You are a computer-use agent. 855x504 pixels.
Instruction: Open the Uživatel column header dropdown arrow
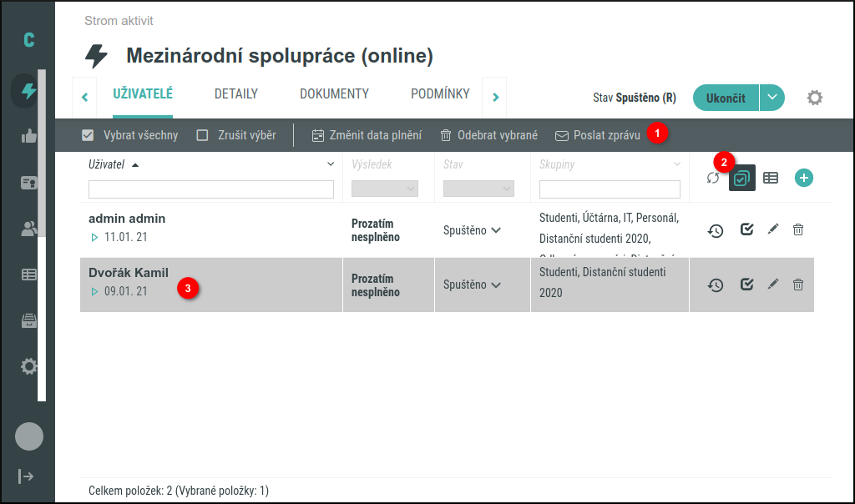click(330, 164)
